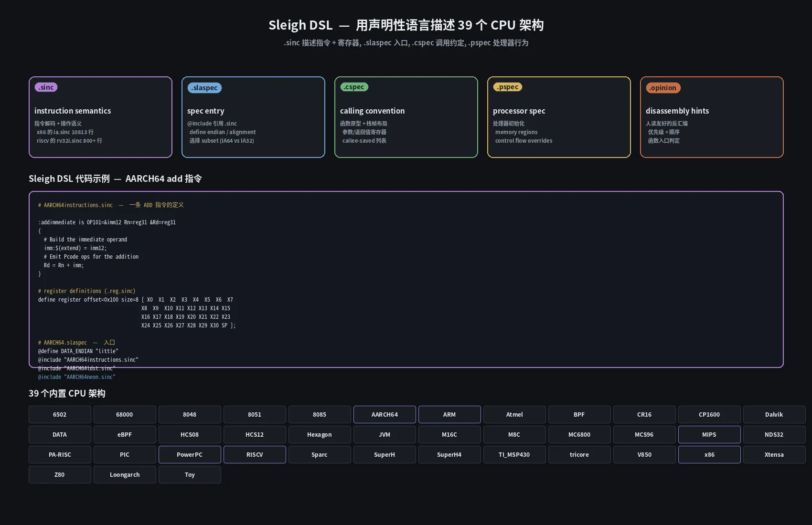Open the disassembly hints card
The height and width of the screenshot is (525, 812).
[712, 117]
